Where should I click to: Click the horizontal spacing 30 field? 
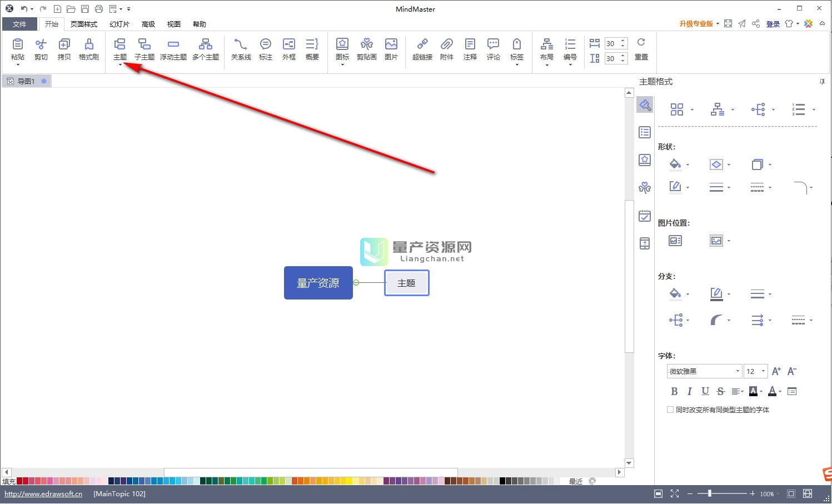coord(611,43)
